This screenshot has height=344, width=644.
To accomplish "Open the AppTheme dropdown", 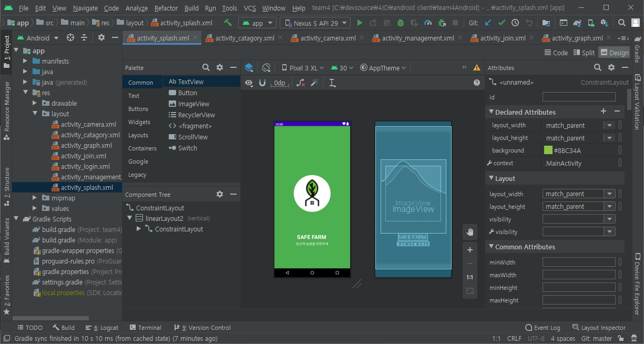I will 383,68.
